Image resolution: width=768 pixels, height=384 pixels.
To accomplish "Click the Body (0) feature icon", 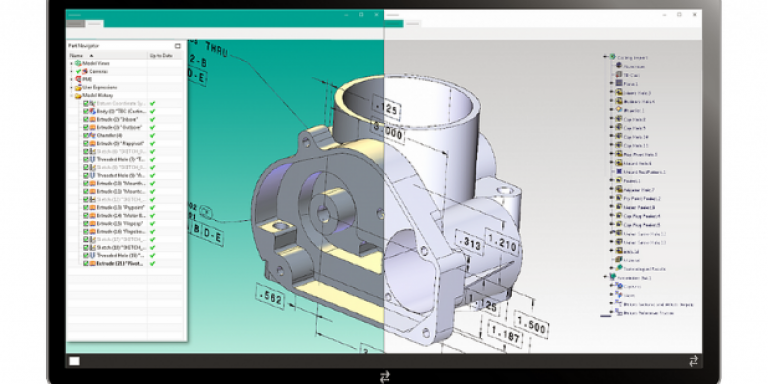I will [93, 111].
